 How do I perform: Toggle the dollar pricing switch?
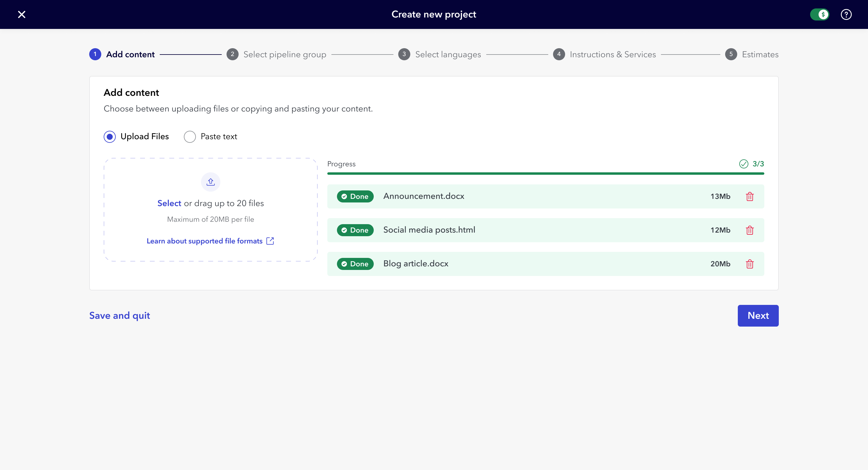[x=819, y=14]
